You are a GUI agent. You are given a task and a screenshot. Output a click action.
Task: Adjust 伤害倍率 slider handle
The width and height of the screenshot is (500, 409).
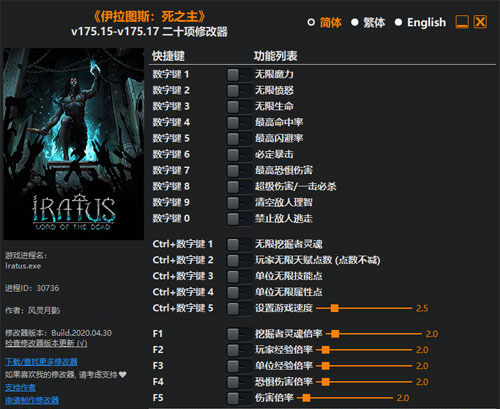point(307,398)
